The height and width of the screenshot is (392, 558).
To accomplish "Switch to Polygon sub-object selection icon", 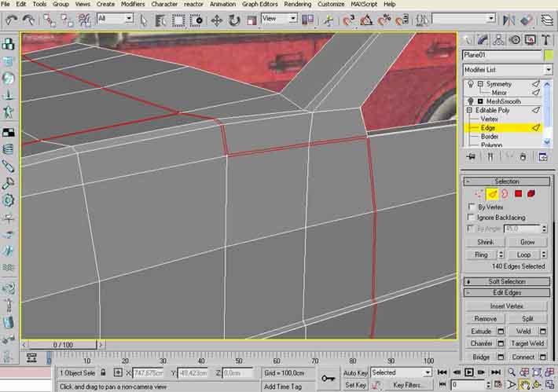I will 518,193.
